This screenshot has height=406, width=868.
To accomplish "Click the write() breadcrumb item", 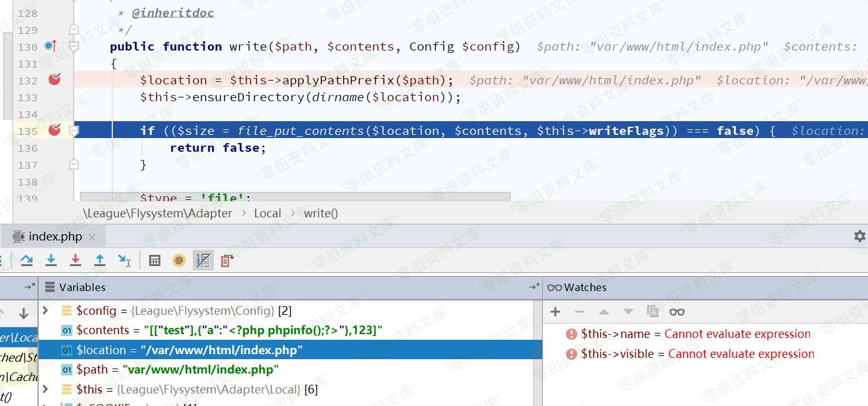I will (x=321, y=213).
